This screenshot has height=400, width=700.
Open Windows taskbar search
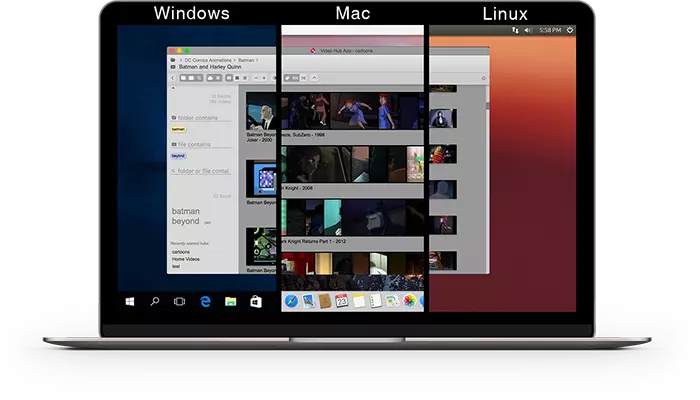click(x=154, y=302)
